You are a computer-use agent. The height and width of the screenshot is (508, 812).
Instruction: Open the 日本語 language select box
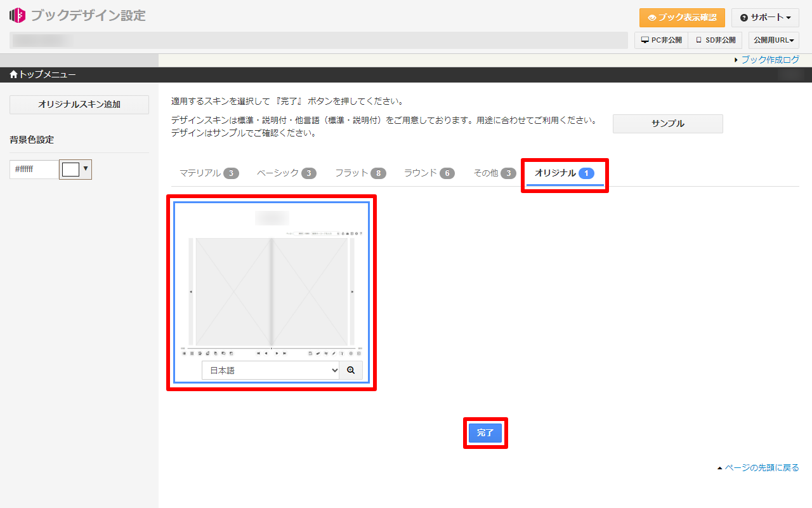(270, 370)
